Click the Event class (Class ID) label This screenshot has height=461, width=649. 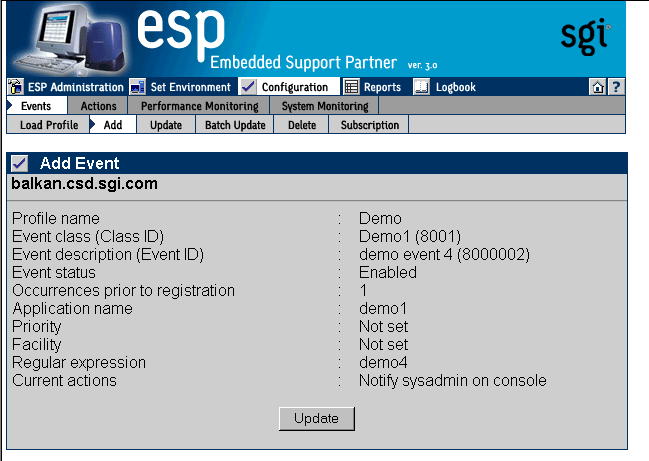[88, 237]
